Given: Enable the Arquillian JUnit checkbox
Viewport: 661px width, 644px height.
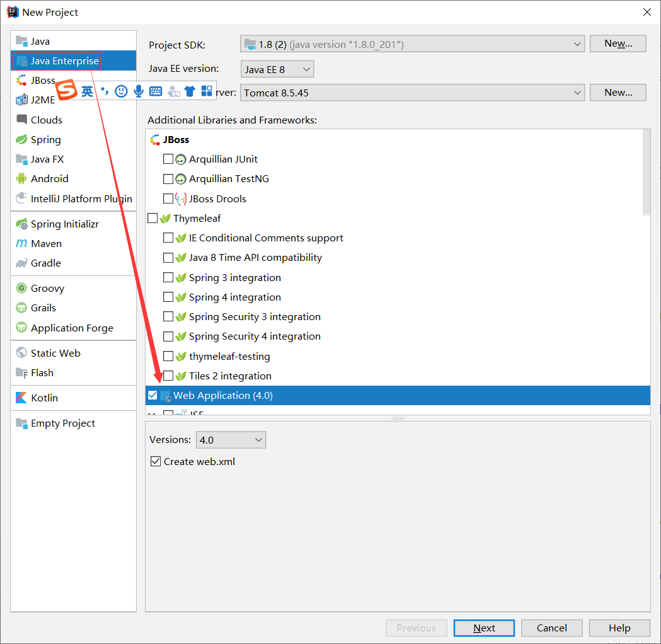Looking at the screenshot, I should tap(168, 159).
